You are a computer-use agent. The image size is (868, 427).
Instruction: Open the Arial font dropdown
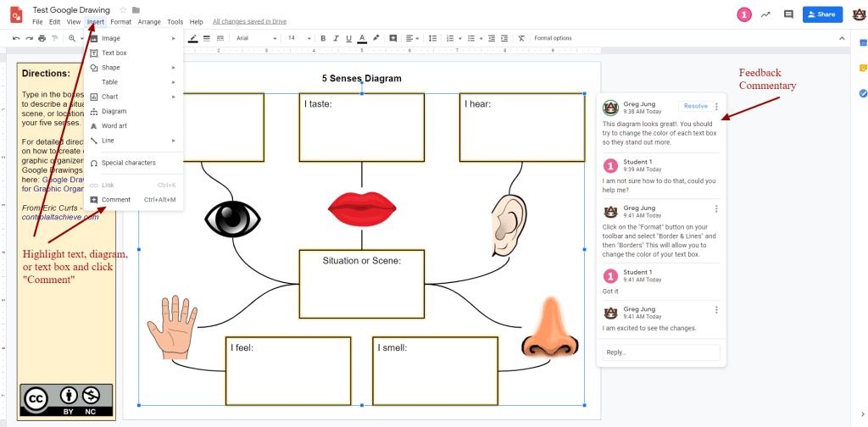(x=256, y=38)
